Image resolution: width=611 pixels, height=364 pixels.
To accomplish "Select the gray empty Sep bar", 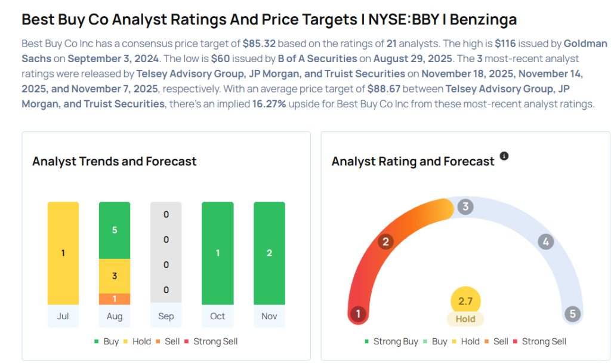I will [166, 253].
